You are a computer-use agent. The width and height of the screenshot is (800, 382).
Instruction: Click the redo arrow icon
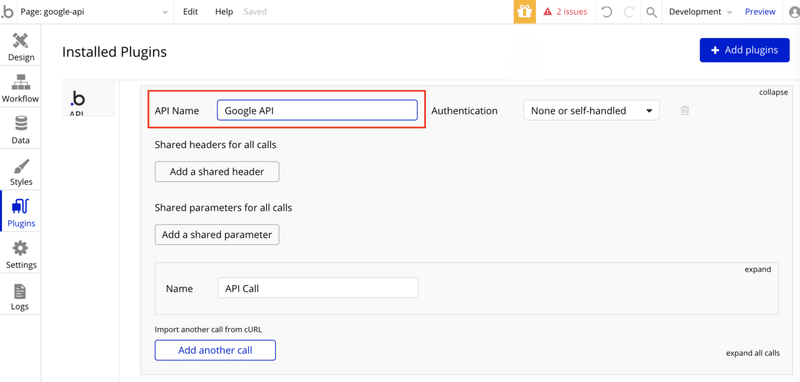point(629,12)
